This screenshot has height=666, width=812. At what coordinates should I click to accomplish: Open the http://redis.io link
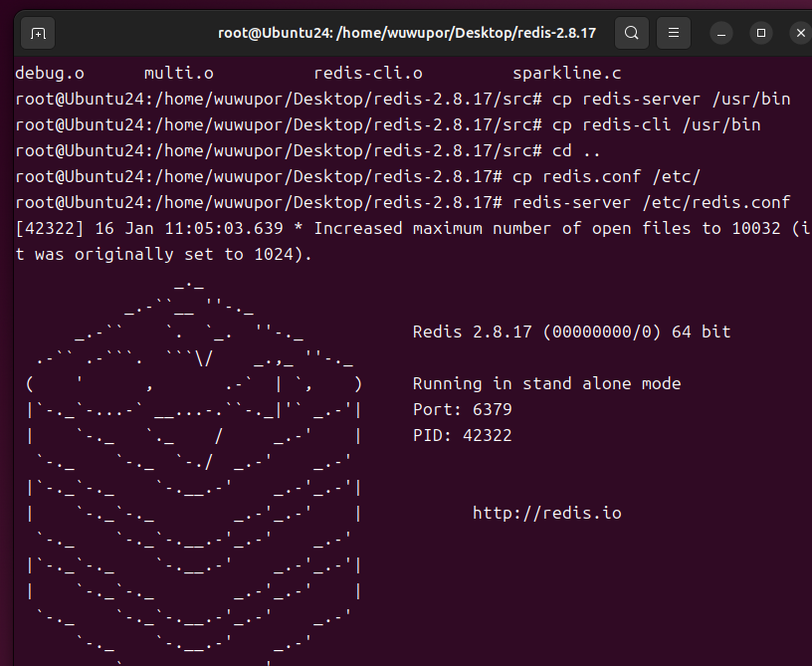(x=547, y=513)
